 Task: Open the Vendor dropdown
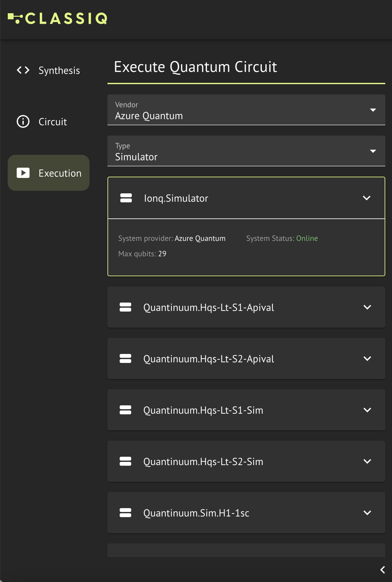(246, 110)
